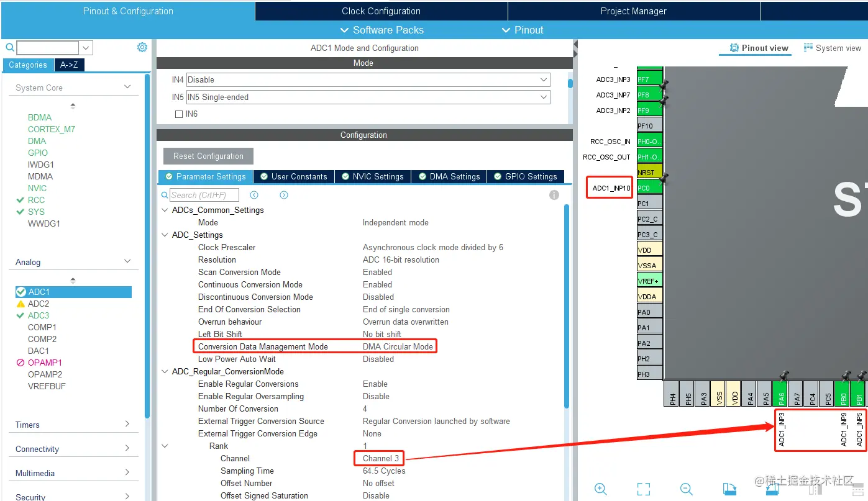Image resolution: width=868 pixels, height=501 pixels.
Task: Open the DMA Settings tab
Action: coord(449,177)
